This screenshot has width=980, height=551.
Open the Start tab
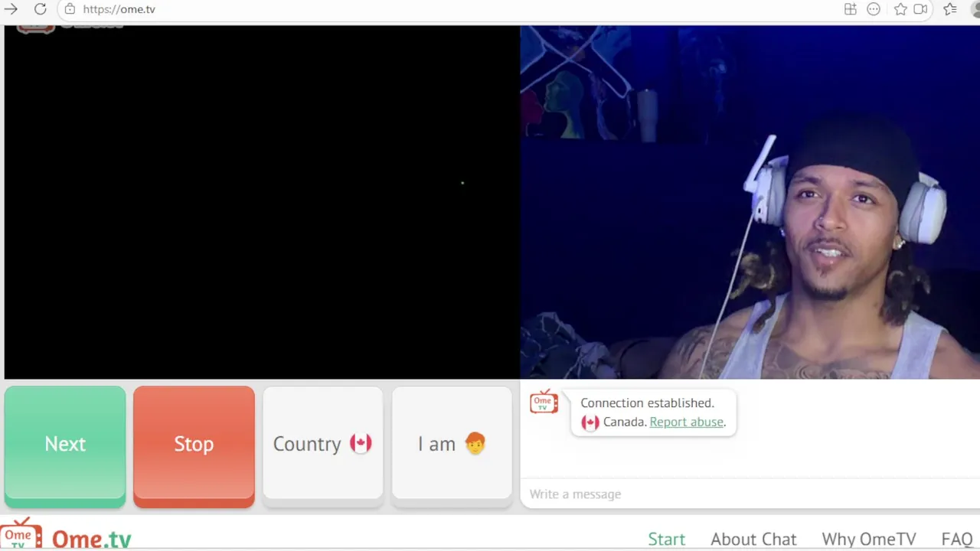coord(666,540)
